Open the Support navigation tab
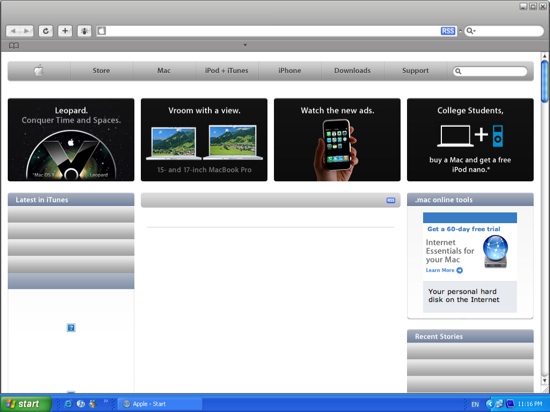This screenshot has height=412, width=550. [415, 70]
